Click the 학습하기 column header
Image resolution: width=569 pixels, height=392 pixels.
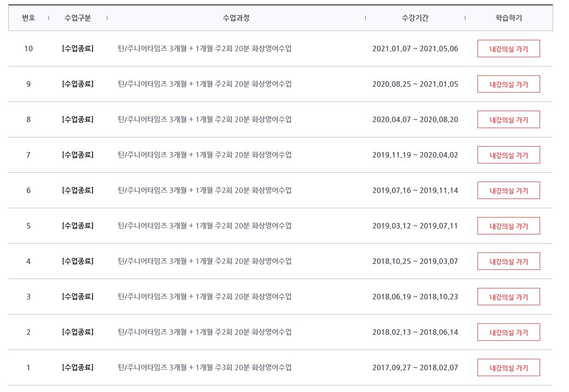click(509, 18)
